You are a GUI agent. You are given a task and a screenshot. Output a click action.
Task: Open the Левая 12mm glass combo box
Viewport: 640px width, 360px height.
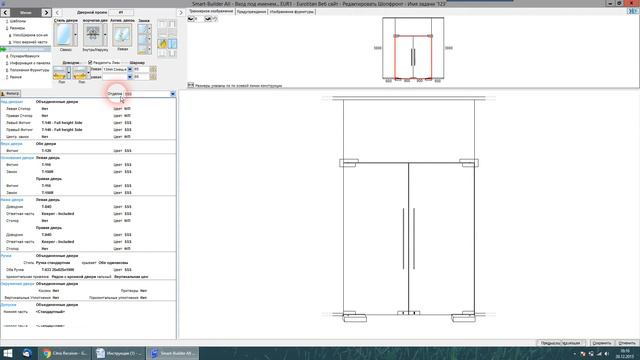point(117,69)
